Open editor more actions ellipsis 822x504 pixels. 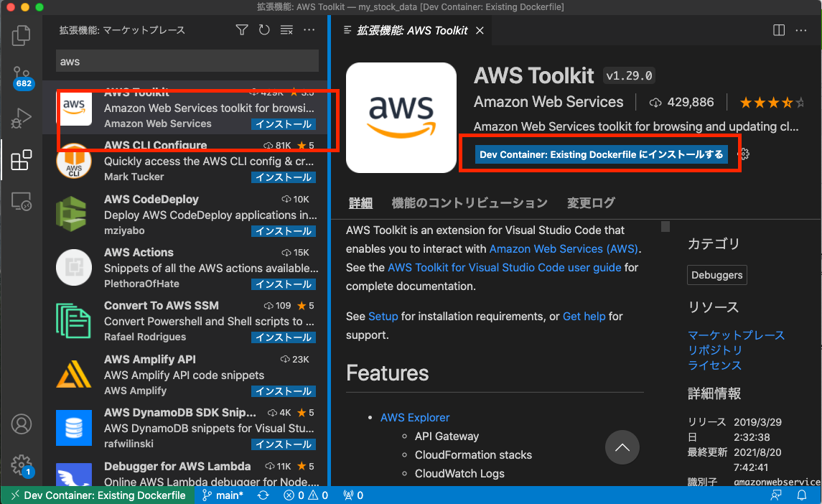tap(801, 30)
